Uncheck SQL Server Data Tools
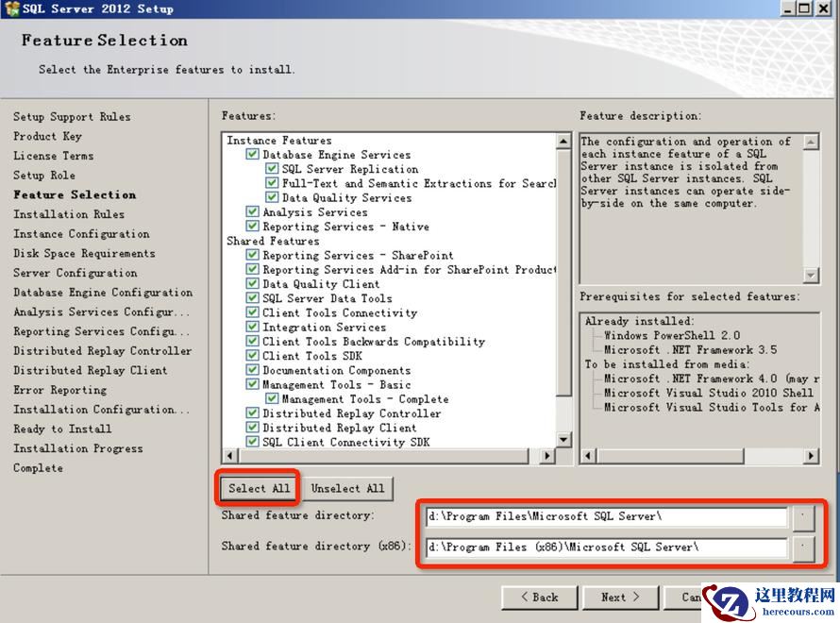The image size is (840, 623). 252,298
